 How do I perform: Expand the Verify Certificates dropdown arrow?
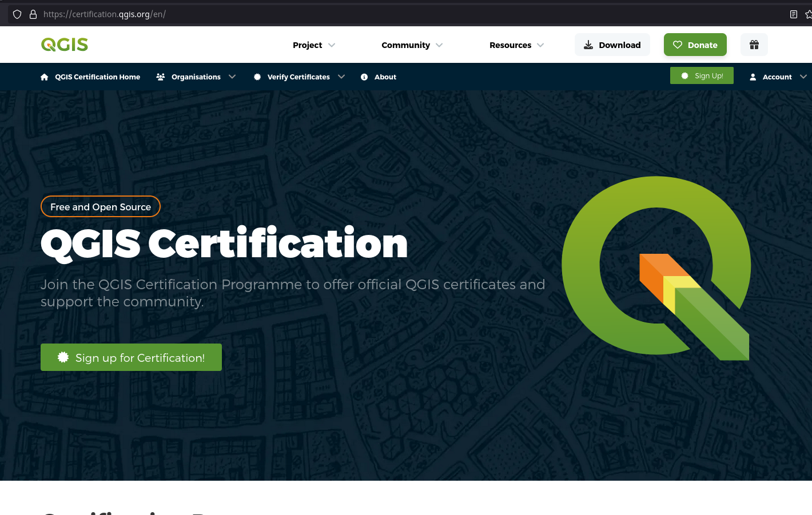click(341, 77)
